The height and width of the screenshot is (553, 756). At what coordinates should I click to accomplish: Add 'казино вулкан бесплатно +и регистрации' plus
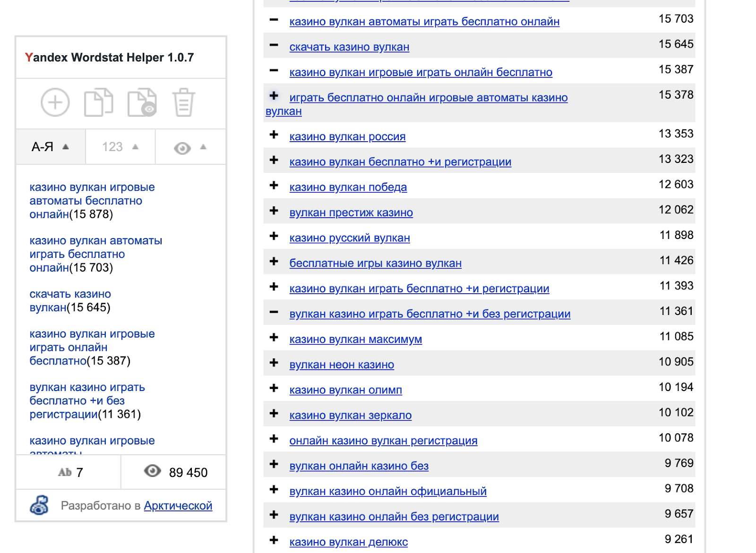point(274,160)
